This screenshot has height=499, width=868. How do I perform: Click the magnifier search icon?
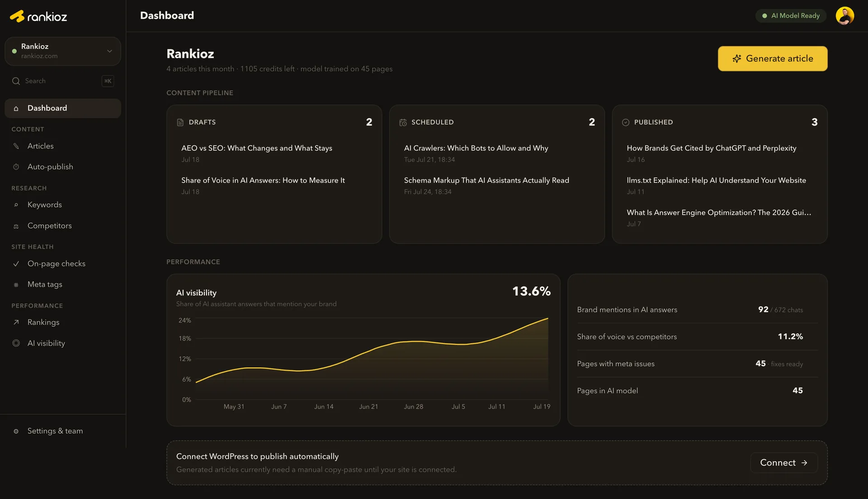pyautogui.click(x=16, y=81)
